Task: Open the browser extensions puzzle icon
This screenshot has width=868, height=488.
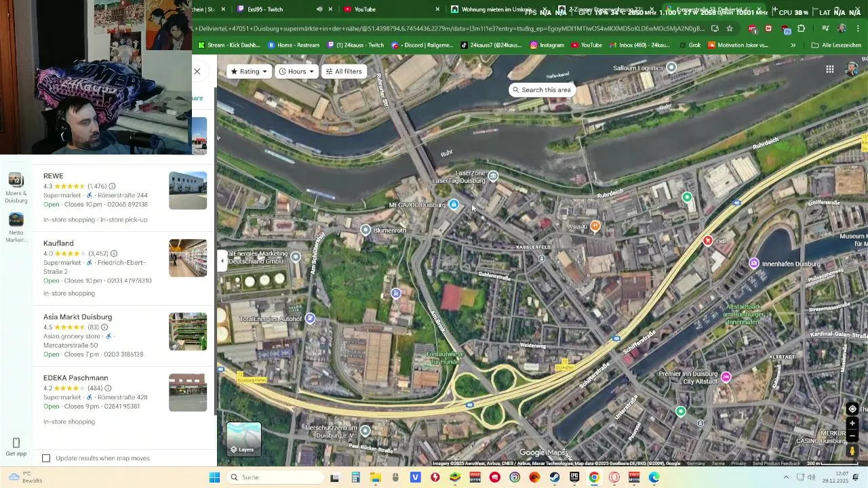Action: pos(802,28)
